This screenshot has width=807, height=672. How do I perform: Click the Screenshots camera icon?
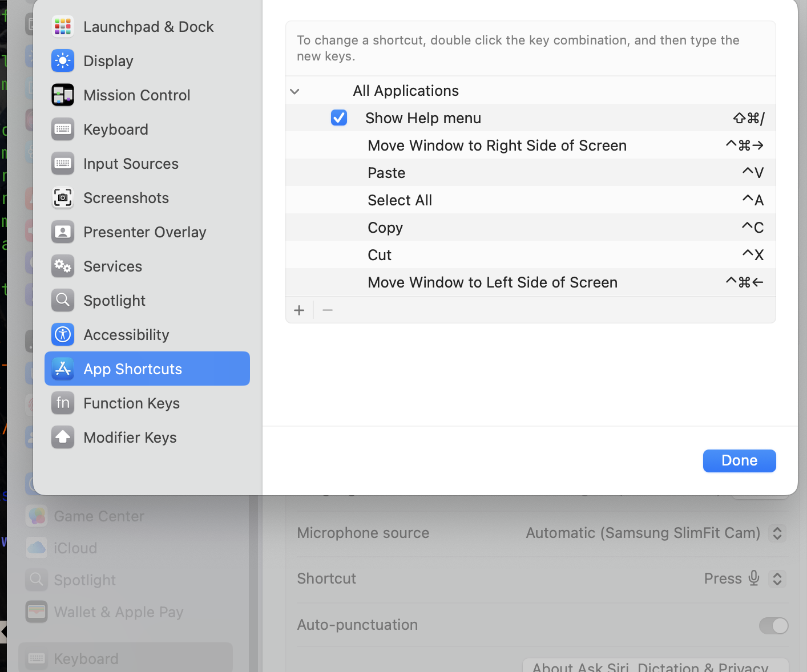pyautogui.click(x=63, y=198)
